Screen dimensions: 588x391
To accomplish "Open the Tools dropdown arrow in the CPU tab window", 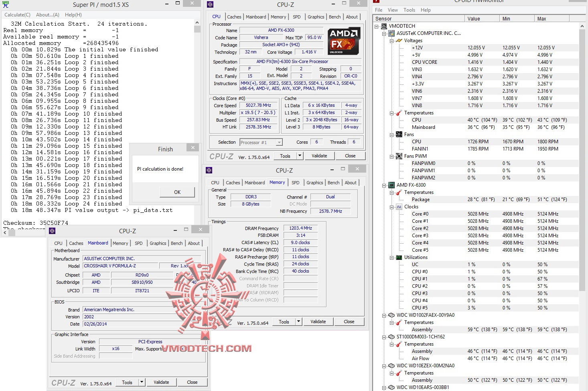I will pos(300,156).
